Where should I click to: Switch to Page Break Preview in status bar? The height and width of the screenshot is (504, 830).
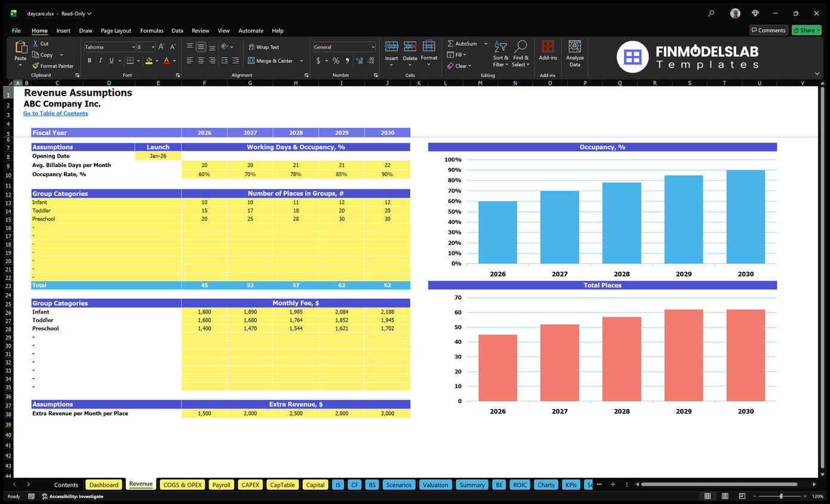coord(742,496)
